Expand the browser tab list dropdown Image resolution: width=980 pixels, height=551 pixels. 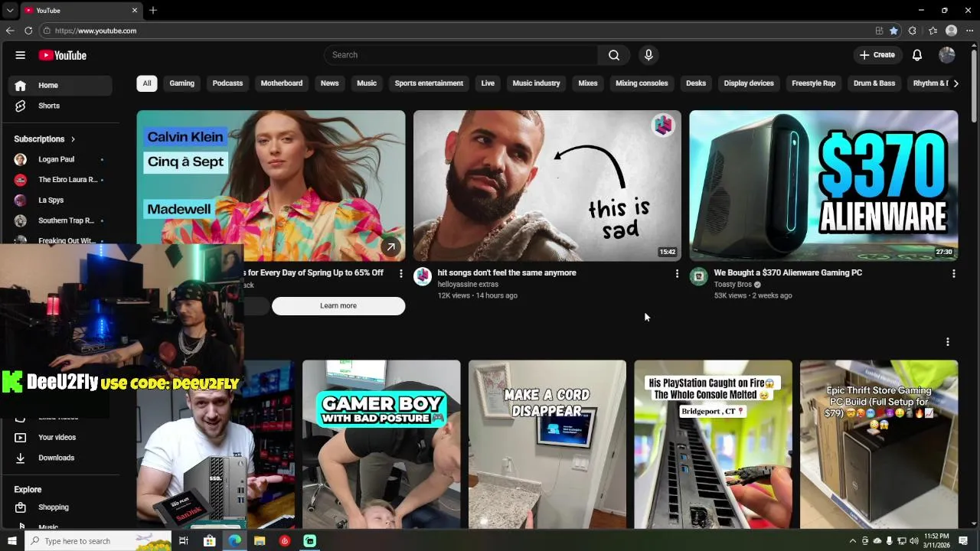point(9,10)
